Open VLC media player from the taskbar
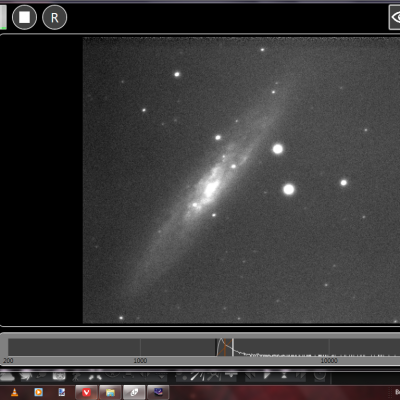 point(15,392)
